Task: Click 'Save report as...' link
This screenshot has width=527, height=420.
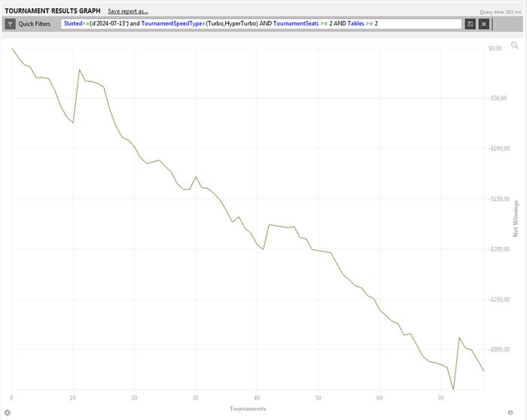Action: tap(128, 11)
